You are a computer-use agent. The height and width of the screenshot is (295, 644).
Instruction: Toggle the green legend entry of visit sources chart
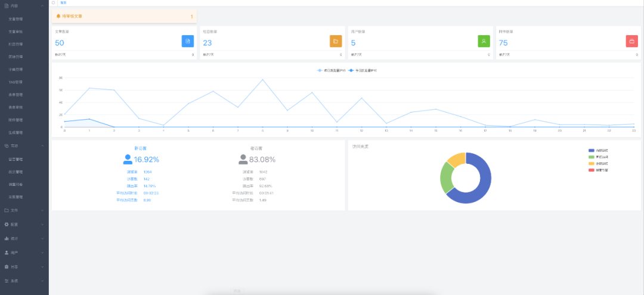click(x=598, y=157)
